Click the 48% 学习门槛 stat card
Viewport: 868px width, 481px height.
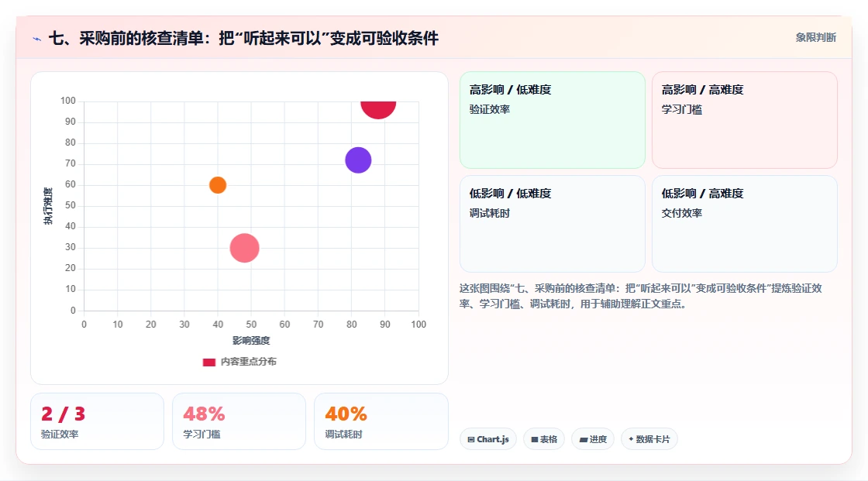[239, 422]
